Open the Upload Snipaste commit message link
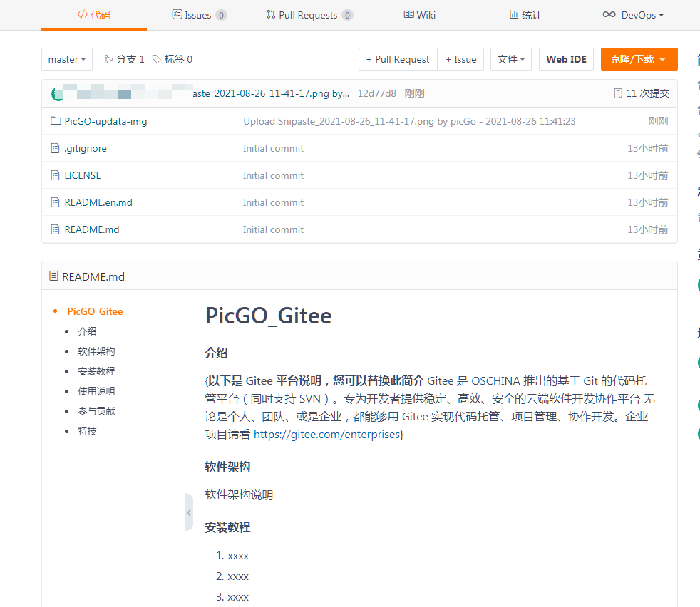Viewport: 700px width, 607px height. tap(409, 121)
